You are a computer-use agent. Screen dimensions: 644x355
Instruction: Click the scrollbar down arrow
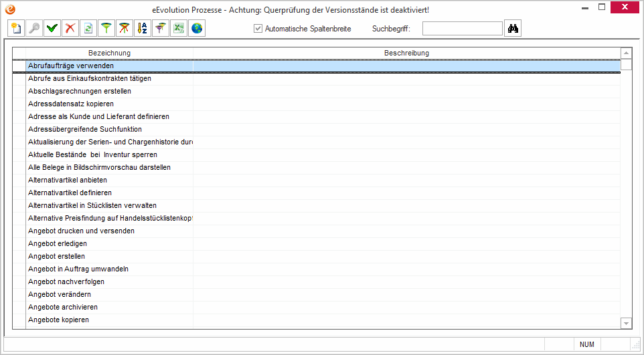click(626, 324)
